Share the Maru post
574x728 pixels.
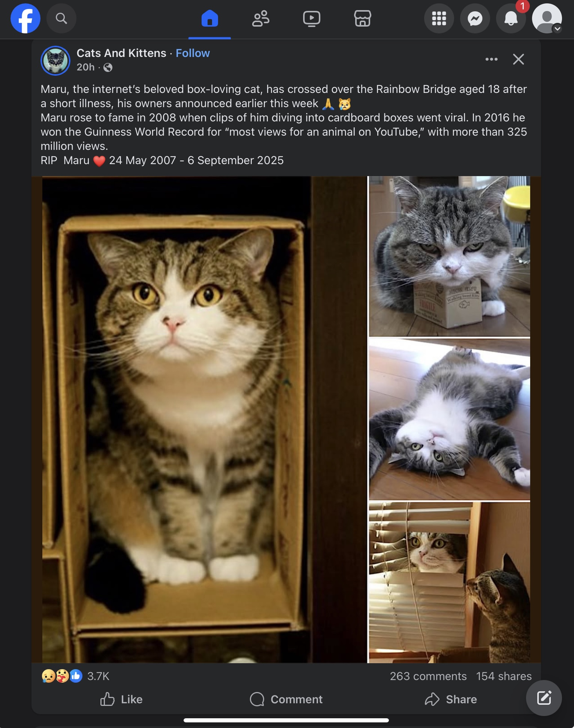pos(451,699)
